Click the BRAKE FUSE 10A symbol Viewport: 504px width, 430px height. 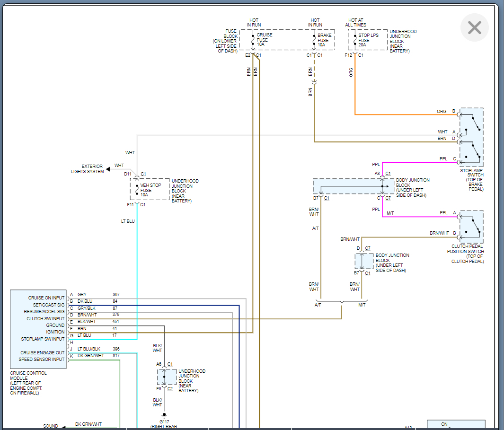[314, 40]
